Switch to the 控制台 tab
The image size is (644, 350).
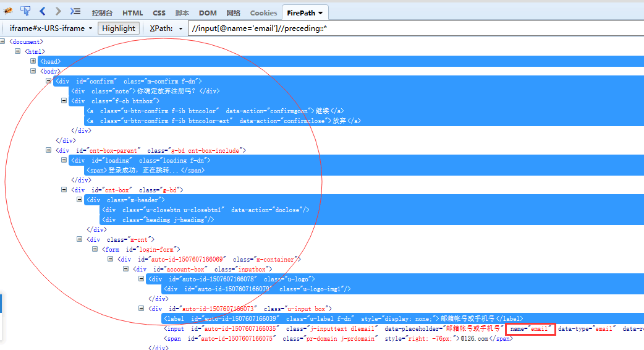pos(102,13)
